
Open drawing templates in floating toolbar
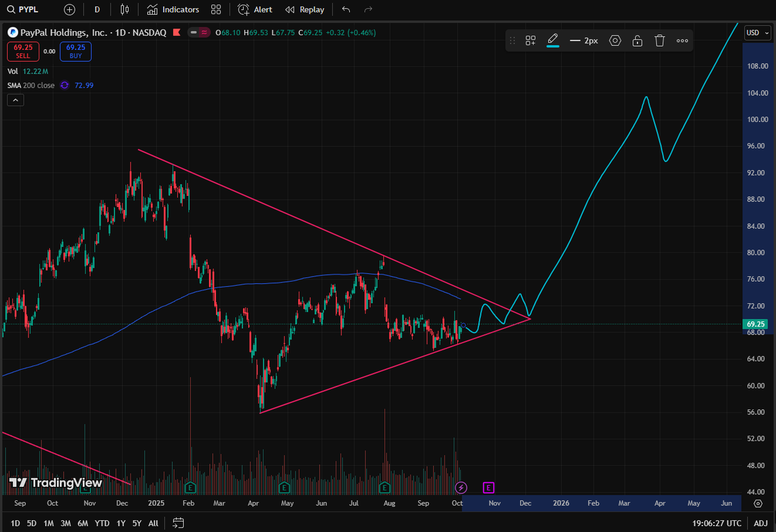coord(530,41)
